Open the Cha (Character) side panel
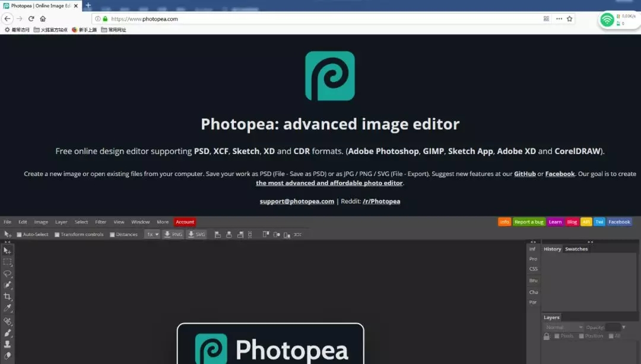The image size is (641, 364). pyautogui.click(x=533, y=292)
